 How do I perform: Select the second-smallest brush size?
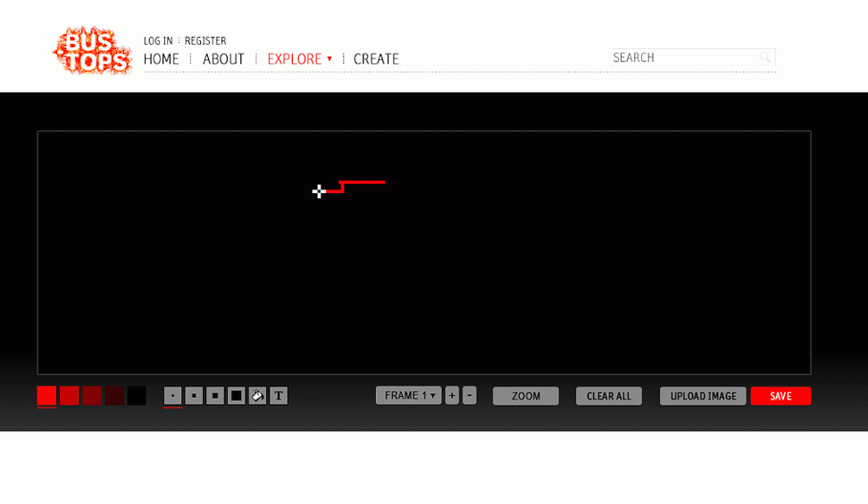(x=194, y=396)
